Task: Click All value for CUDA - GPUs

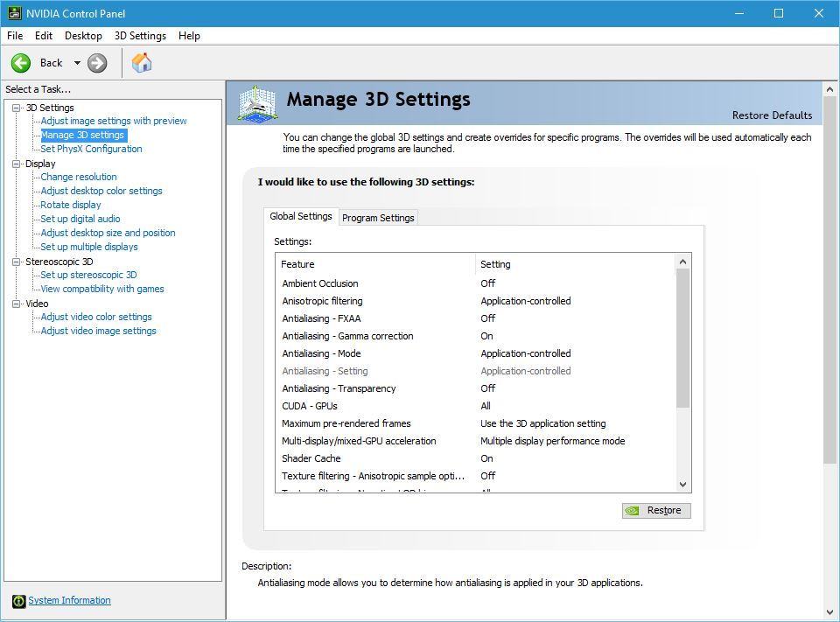Action: point(486,406)
